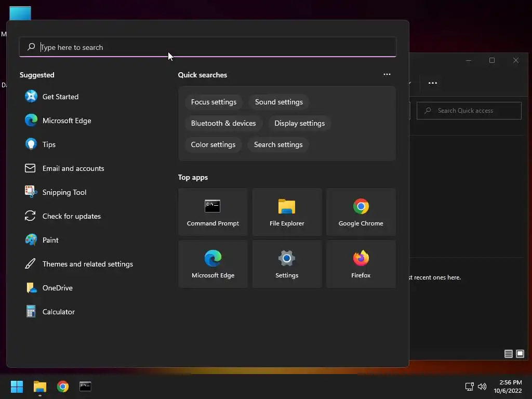Image resolution: width=532 pixels, height=399 pixels.
Task: Click the volume icon in system tray
Action: tap(482, 387)
